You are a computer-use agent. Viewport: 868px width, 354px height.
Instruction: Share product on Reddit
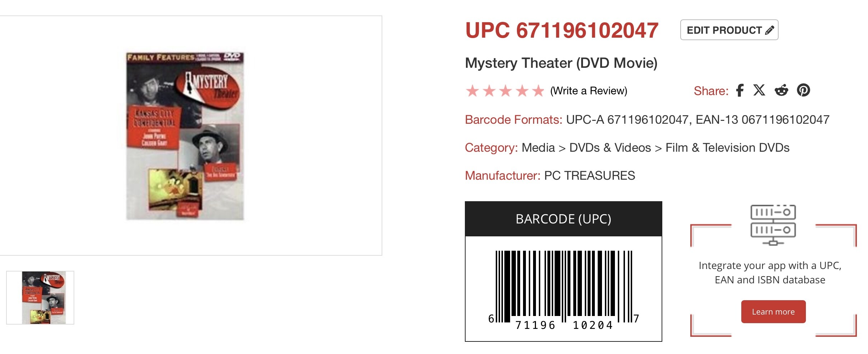[x=781, y=90]
